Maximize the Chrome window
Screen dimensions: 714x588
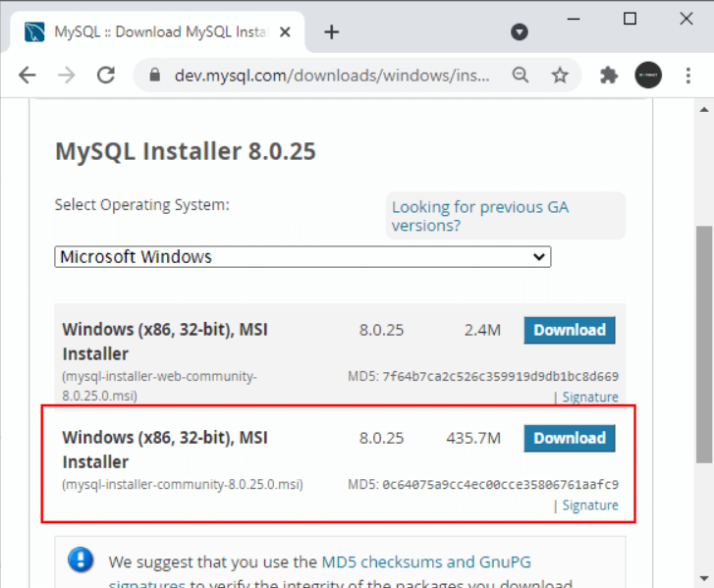pyautogui.click(x=630, y=19)
